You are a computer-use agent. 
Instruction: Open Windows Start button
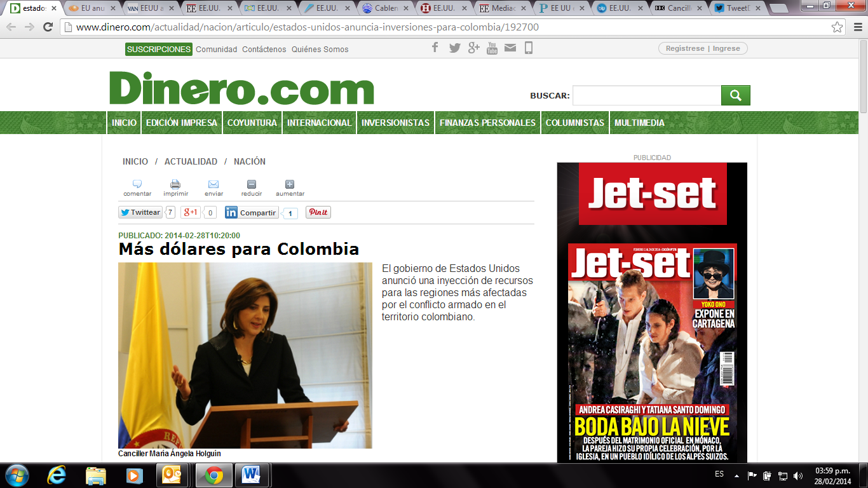(17, 475)
